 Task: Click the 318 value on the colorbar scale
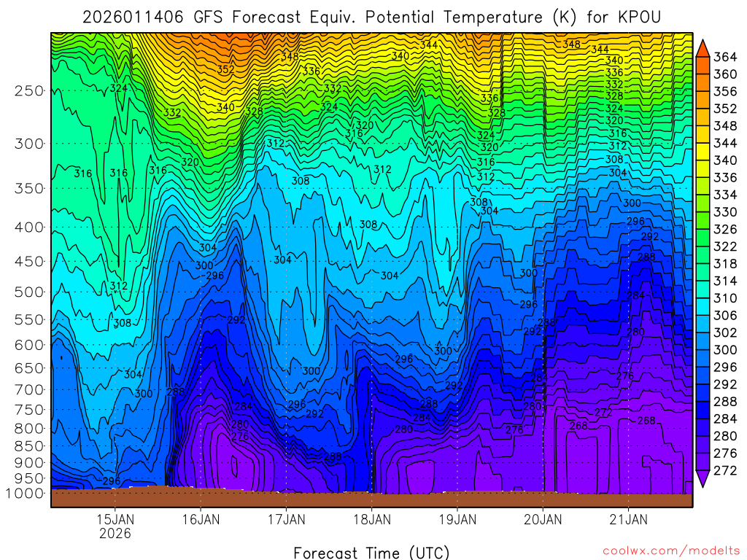click(725, 264)
